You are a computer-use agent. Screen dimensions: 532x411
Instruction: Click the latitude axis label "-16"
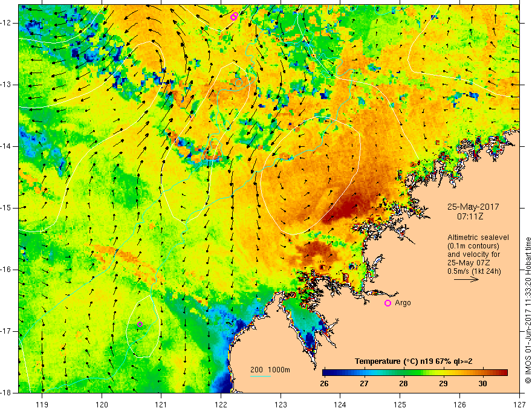click(7, 270)
